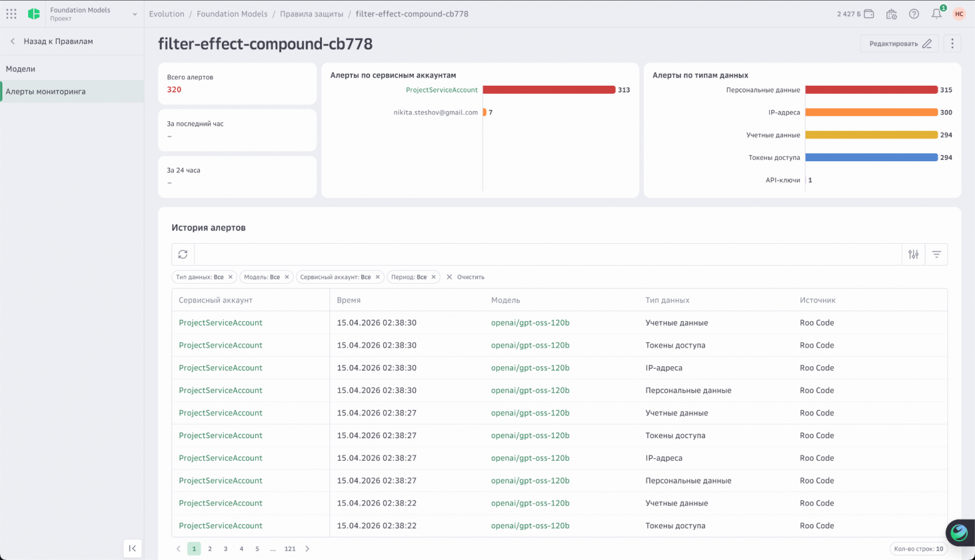Open the three-dot more actions menu
Image resolution: width=975 pixels, height=560 pixels.
[x=952, y=44]
